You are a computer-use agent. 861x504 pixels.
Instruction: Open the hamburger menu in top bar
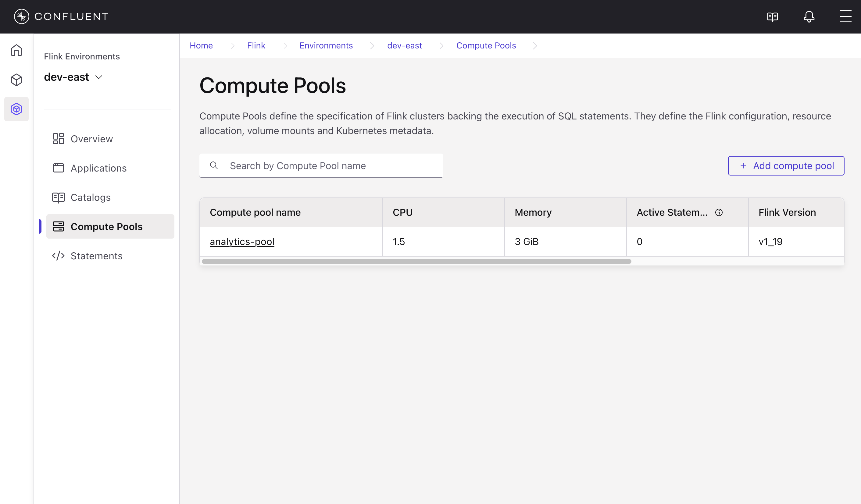(845, 16)
